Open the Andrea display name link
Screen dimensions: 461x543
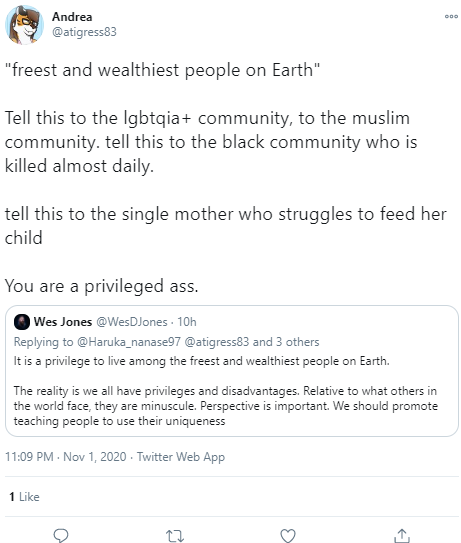point(72,17)
